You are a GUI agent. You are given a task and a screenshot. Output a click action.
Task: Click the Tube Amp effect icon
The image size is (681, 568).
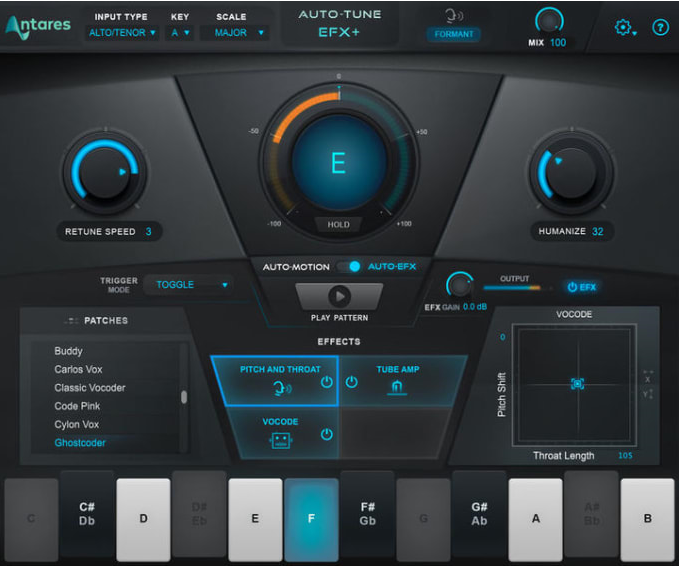pos(397,387)
